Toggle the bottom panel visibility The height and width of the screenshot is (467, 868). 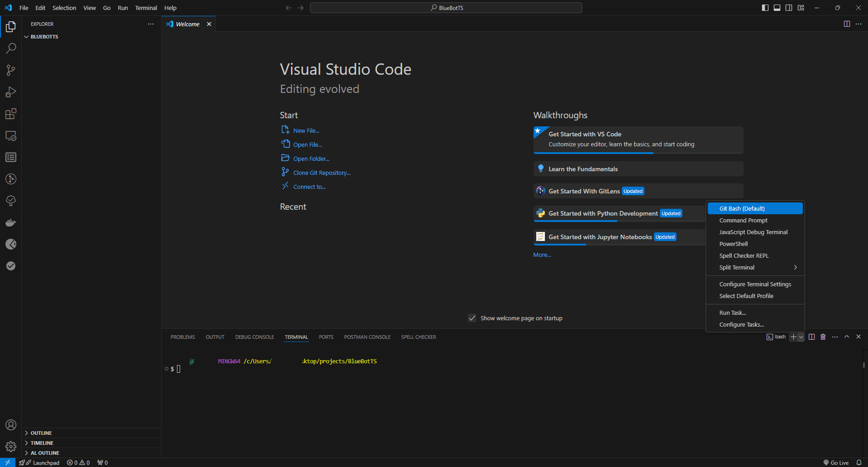pyautogui.click(x=777, y=8)
